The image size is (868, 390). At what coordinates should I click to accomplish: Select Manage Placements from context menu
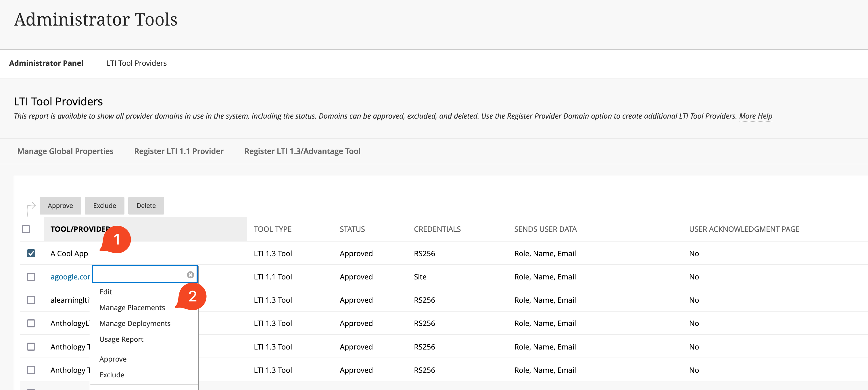tap(132, 308)
